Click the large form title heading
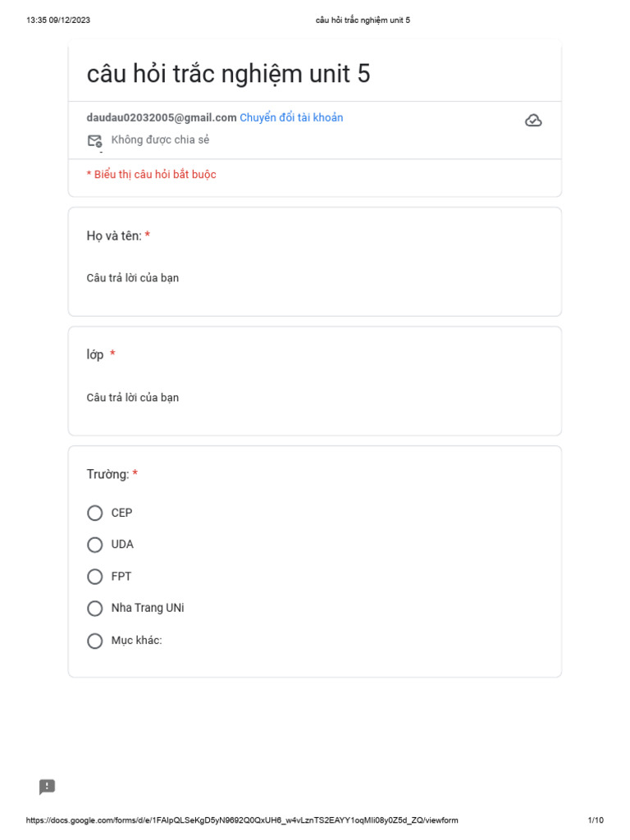The image size is (630, 840). pyautogui.click(x=228, y=74)
